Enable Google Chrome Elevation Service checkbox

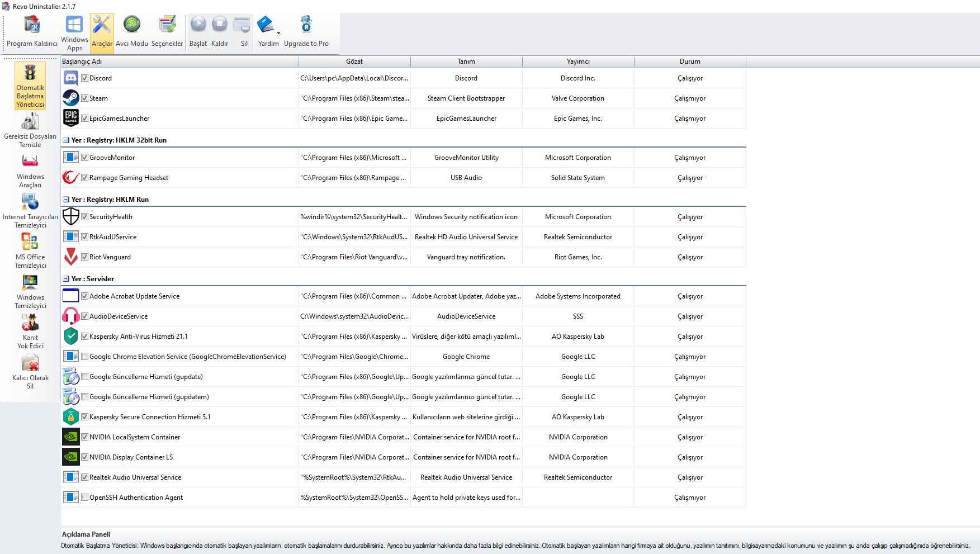(x=85, y=357)
